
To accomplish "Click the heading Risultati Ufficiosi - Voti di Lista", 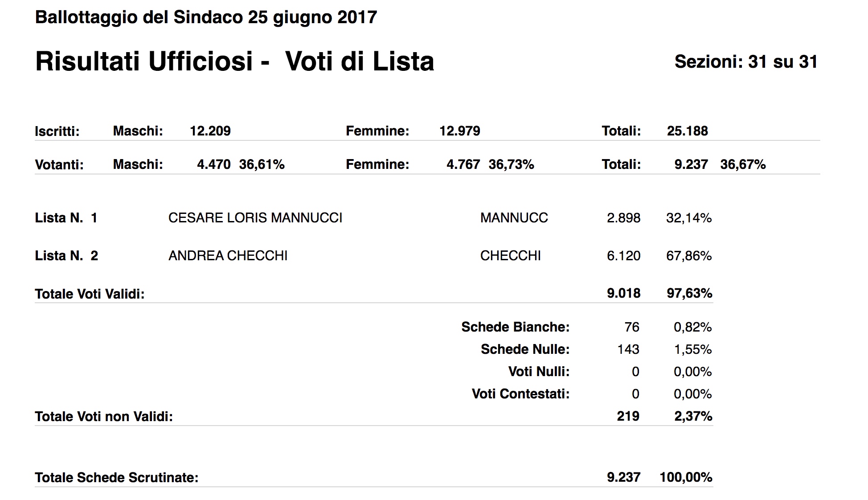I will (x=234, y=61).
